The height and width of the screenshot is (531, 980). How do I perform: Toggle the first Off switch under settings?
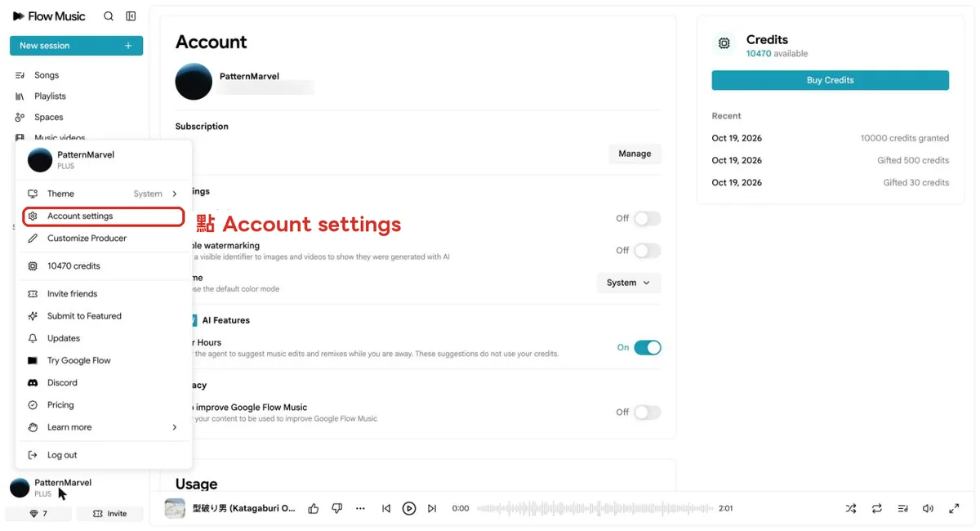(x=647, y=219)
